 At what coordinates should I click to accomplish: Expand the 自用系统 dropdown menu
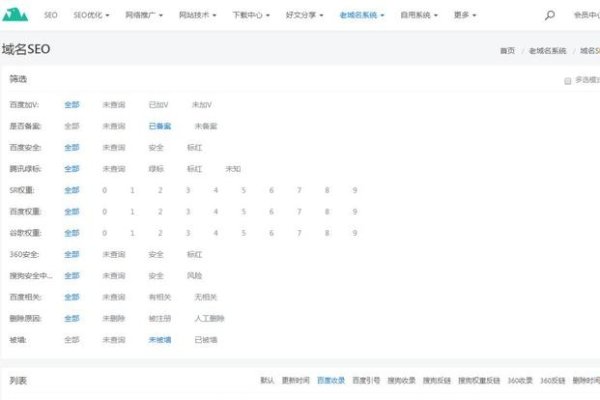(419, 15)
